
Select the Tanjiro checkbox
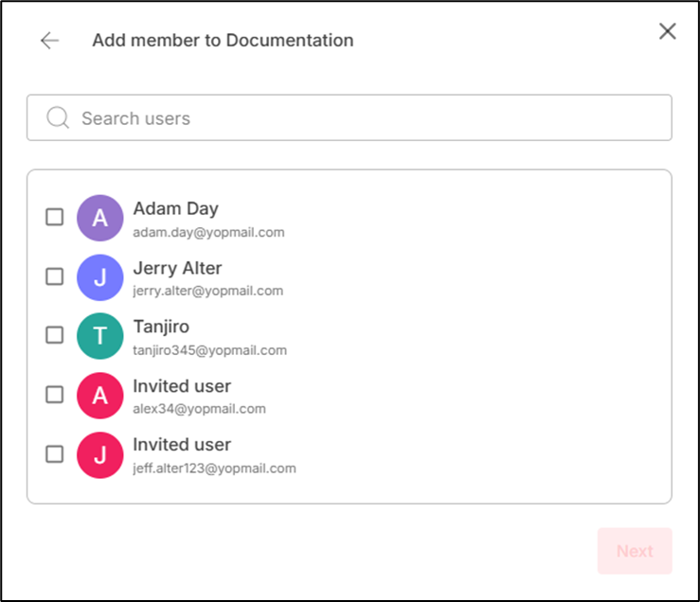tap(54, 335)
